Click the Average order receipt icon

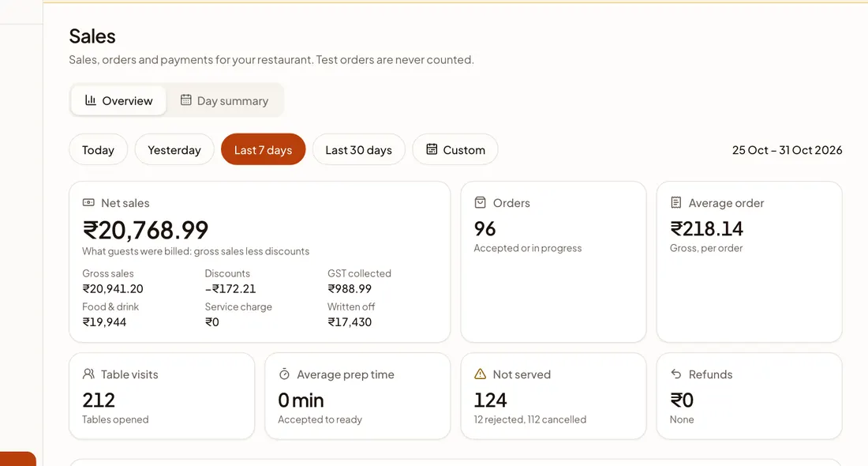pyautogui.click(x=676, y=202)
